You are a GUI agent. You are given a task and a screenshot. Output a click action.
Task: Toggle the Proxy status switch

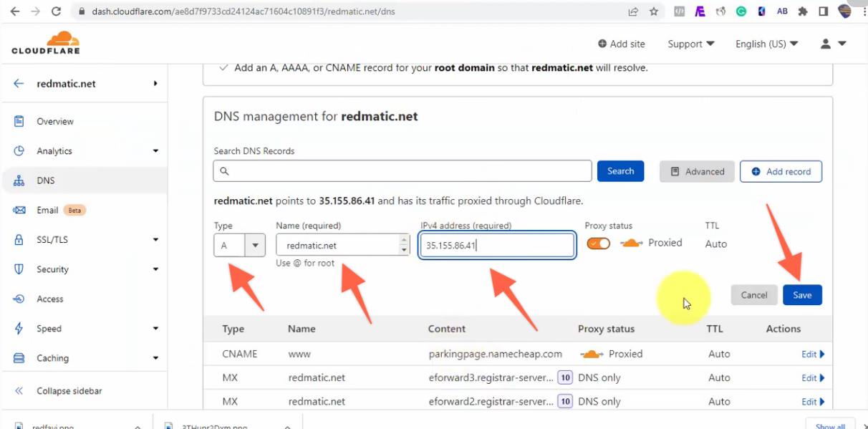click(x=599, y=244)
